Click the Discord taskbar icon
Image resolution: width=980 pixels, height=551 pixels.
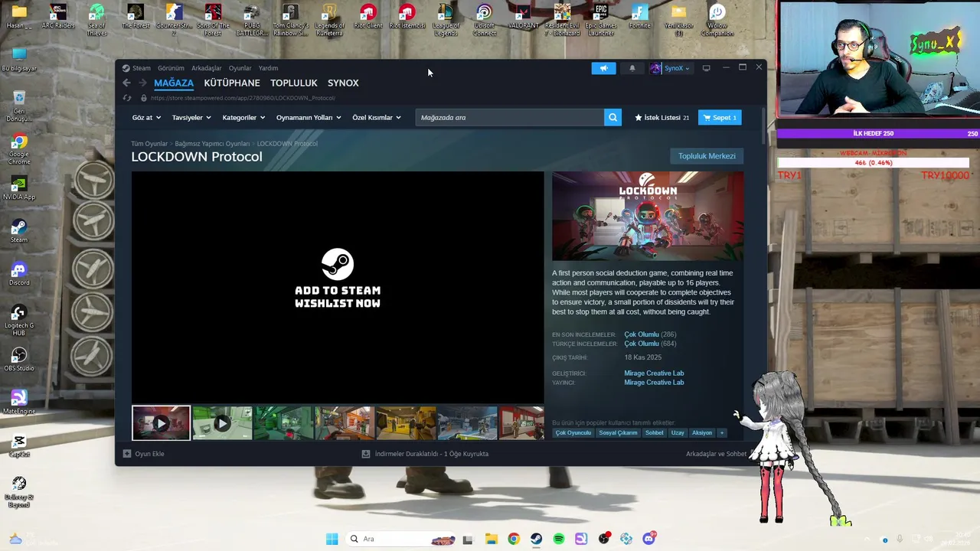pos(649,539)
